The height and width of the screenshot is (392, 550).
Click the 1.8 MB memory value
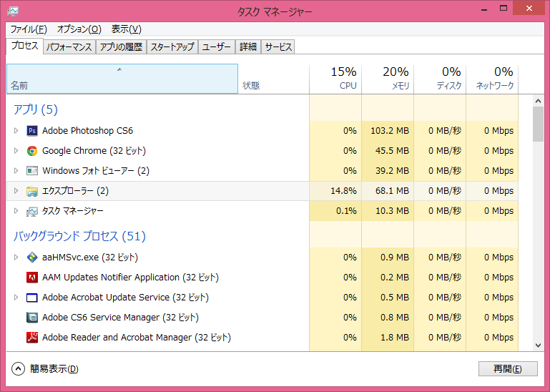pyautogui.click(x=395, y=337)
